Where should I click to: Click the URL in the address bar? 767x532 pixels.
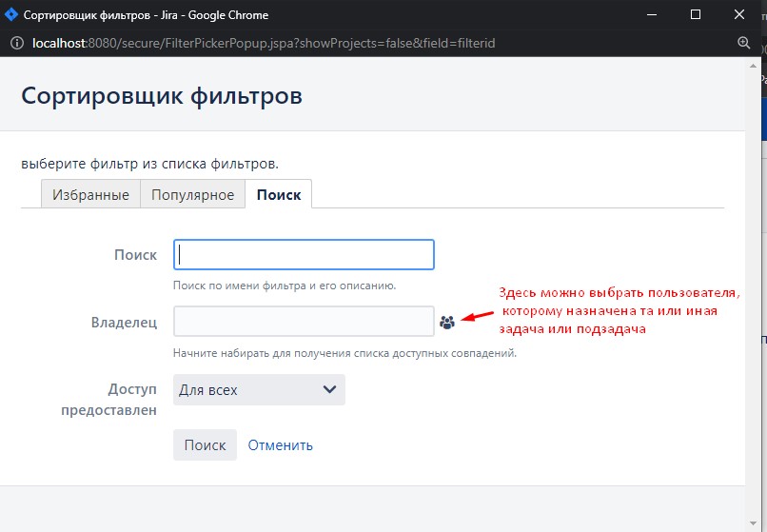(x=264, y=43)
